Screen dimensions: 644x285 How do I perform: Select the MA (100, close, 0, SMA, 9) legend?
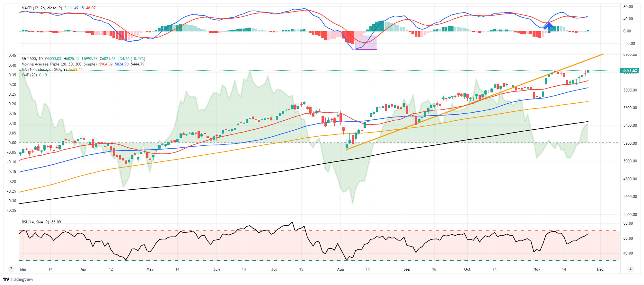tap(44, 70)
